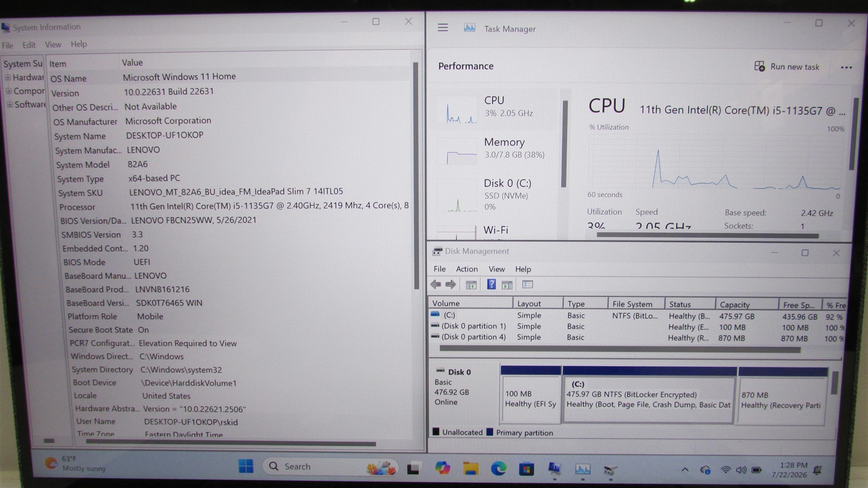
Task: Select Disk 0 partition 4 row
Action: click(x=637, y=337)
